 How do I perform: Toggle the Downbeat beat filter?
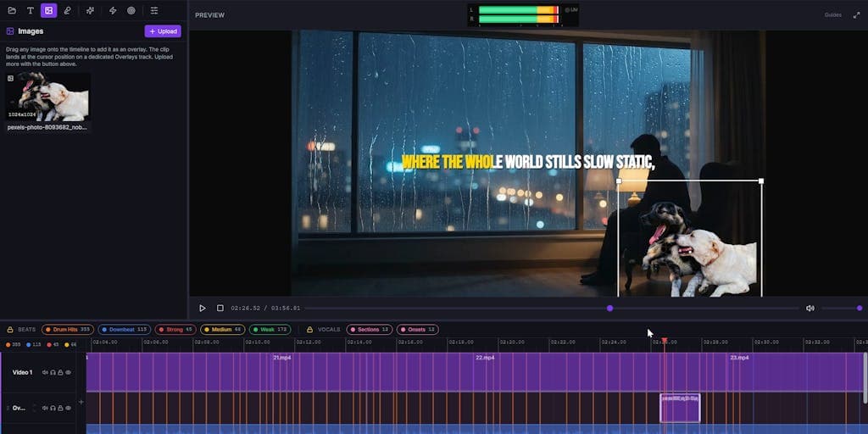point(124,330)
